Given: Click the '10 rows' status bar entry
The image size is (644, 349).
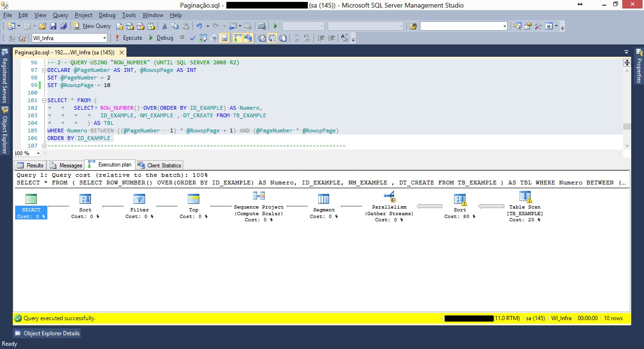Looking at the screenshot, I should tap(613, 318).
